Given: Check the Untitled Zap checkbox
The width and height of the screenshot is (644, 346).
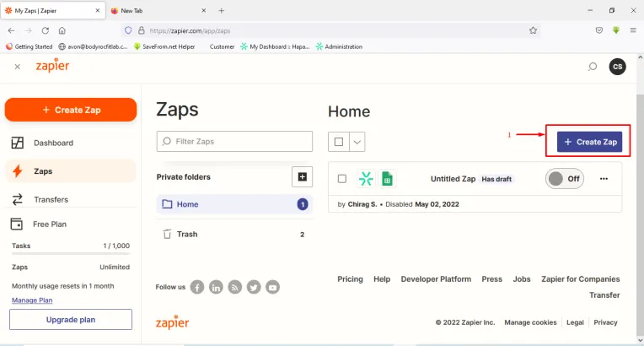Looking at the screenshot, I should tap(341, 179).
